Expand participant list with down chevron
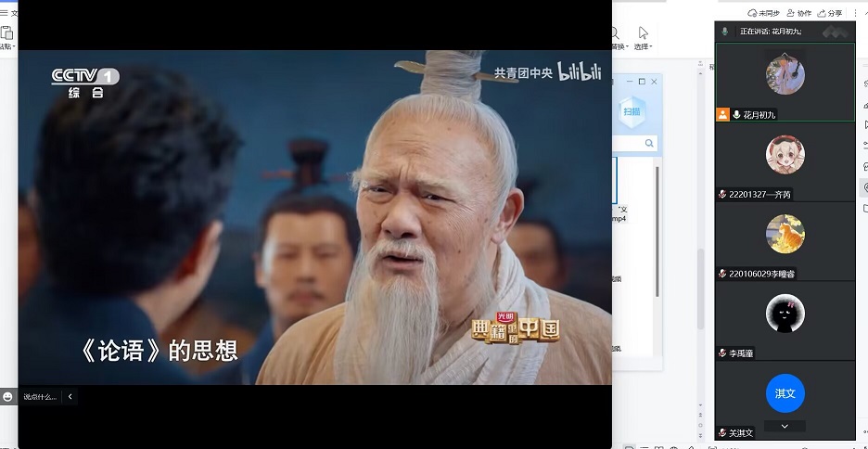 click(785, 426)
